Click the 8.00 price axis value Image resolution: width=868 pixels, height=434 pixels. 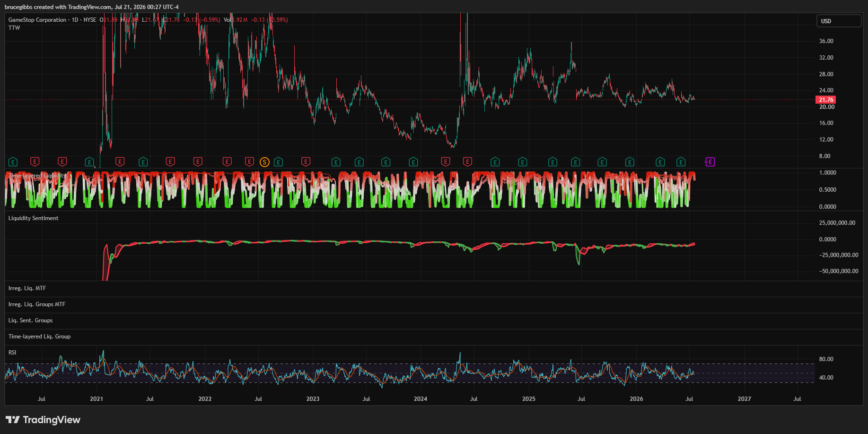pyautogui.click(x=825, y=156)
